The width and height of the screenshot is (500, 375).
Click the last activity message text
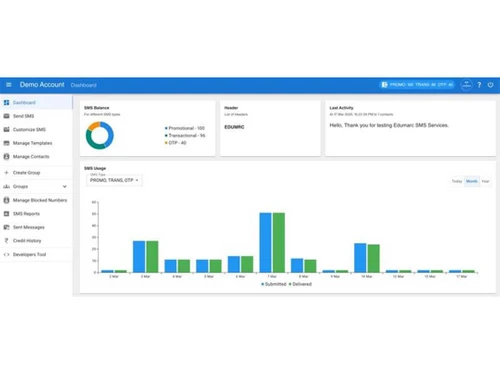point(389,125)
